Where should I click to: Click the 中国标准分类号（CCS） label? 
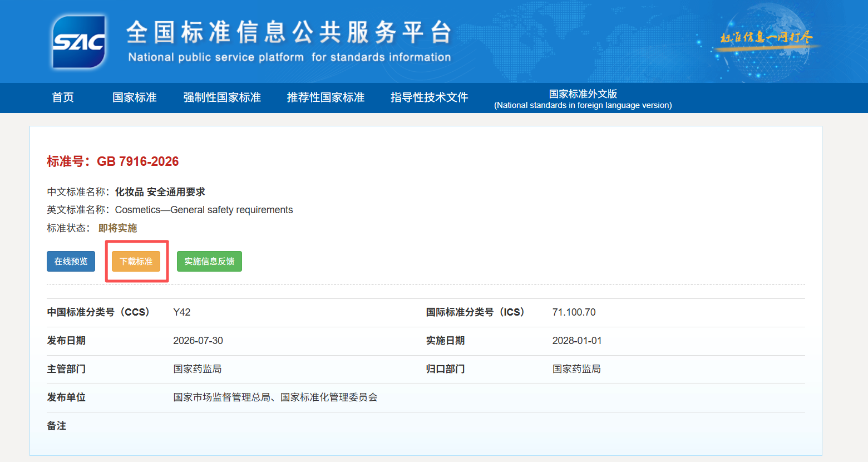[x=98, y=312]
